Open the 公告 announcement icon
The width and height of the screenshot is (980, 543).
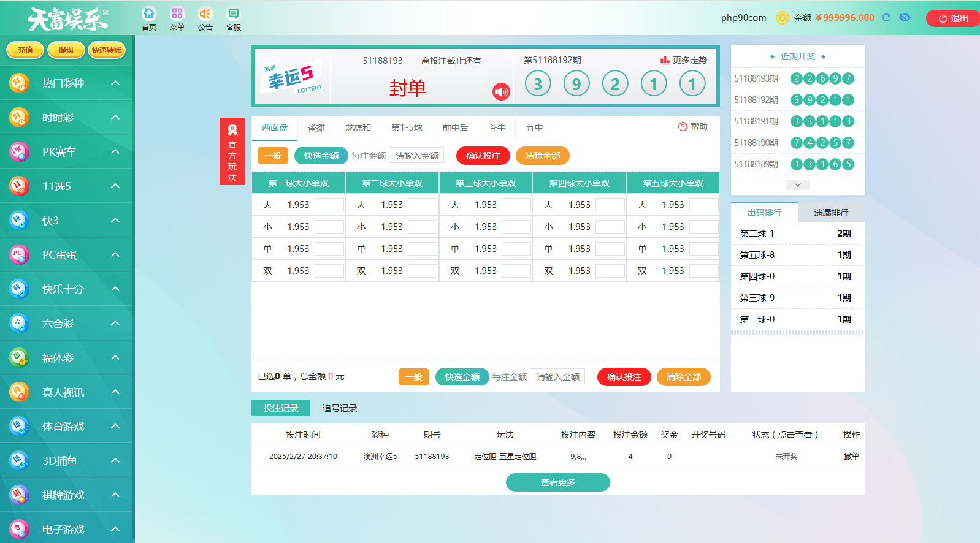(x=205, y=13)
